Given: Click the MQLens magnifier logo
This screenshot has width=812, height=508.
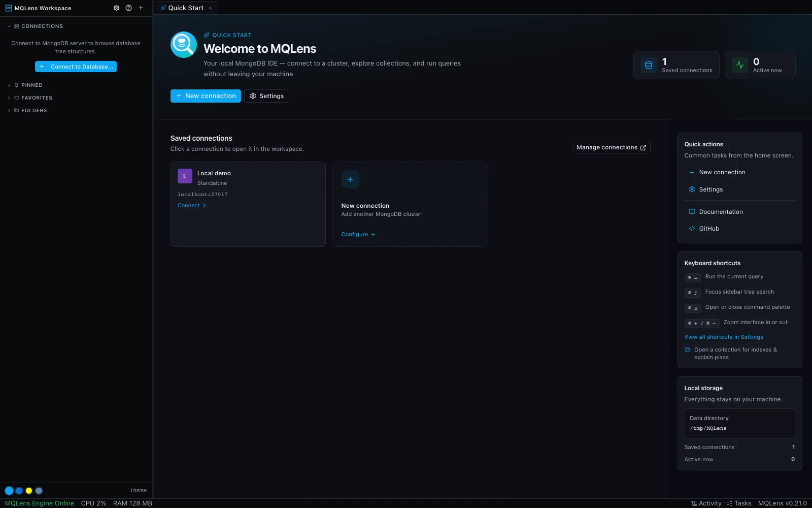Looking at the screenshot, I should pyautogui.click(x=184, y=45).
